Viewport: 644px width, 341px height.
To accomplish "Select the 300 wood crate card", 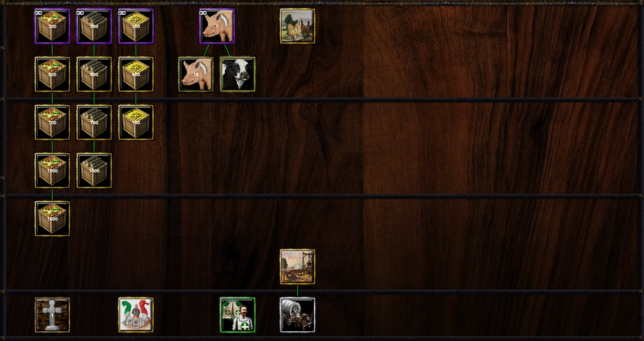I will pyautogui.click(x=94, y=26).
